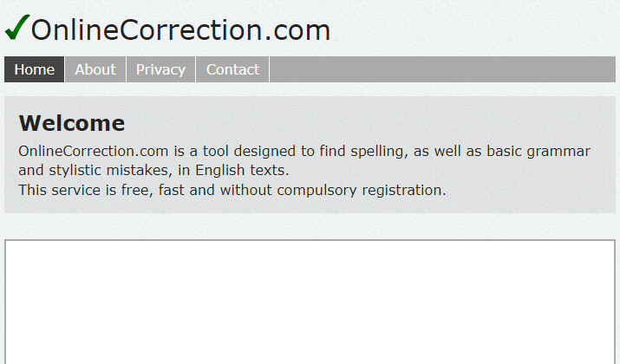Click the words 'English texts' in the description
This screenshot has height=364, width=620.
pos(240,171)
